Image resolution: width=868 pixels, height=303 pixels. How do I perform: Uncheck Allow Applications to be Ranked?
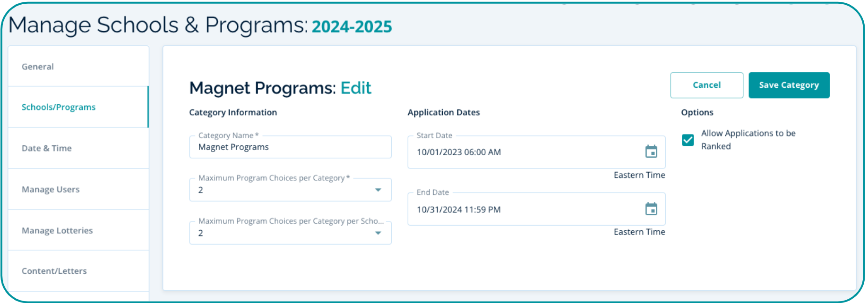688,140
